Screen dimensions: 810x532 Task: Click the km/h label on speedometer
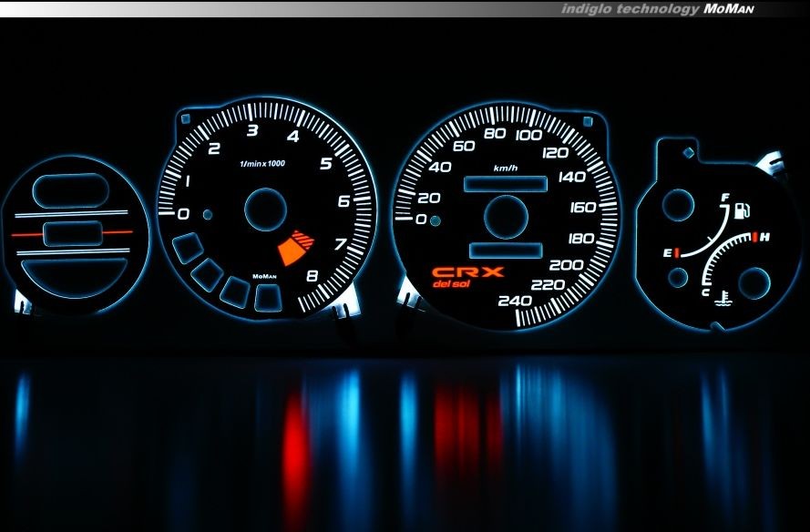pyautogui.click(x=506, y=169)
